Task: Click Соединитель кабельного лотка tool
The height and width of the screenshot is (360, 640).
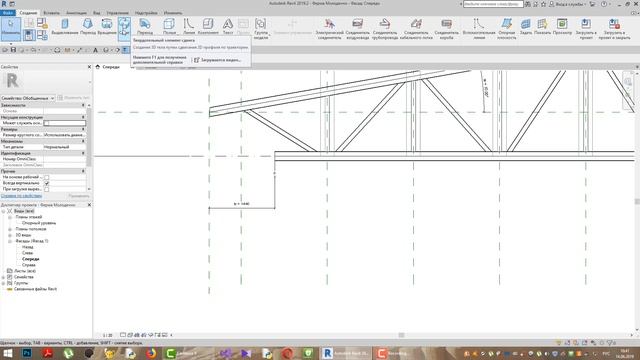Action: (416, 29)
